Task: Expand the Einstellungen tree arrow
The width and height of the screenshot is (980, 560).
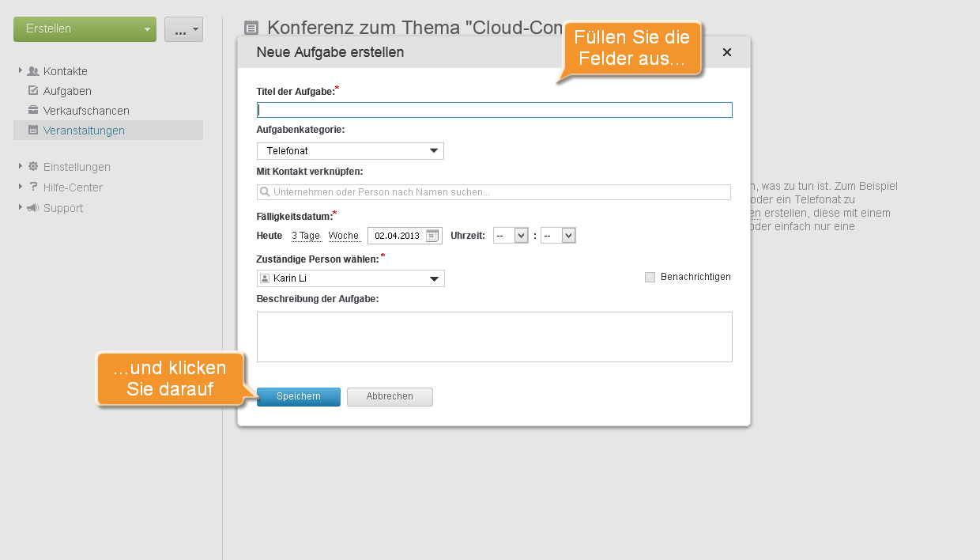Action: pos(21,166)
